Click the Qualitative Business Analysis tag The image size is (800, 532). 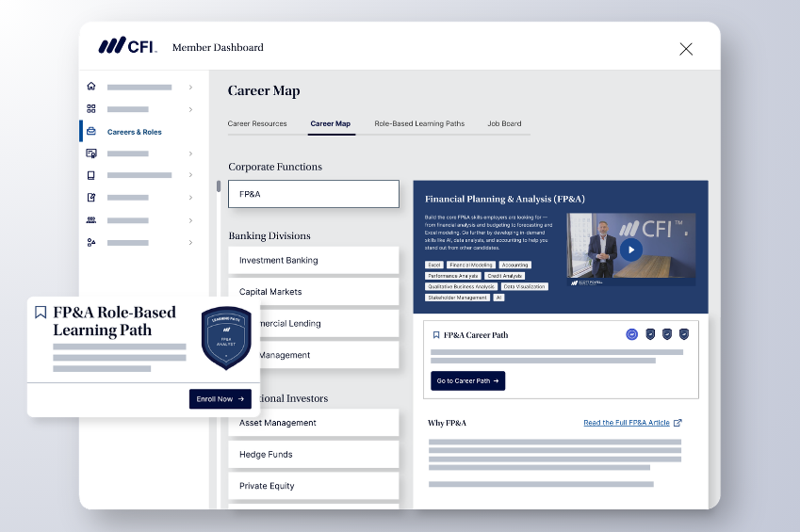pyautogui.click(x=461, y=286)
